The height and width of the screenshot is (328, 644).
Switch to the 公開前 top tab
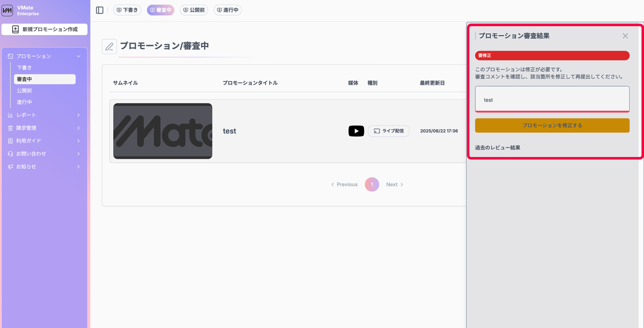coord(194,10)
